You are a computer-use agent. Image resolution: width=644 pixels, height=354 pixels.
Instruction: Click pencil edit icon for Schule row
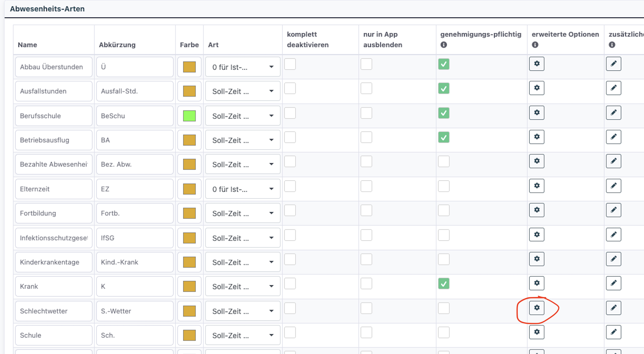click(x=613, y=332)
